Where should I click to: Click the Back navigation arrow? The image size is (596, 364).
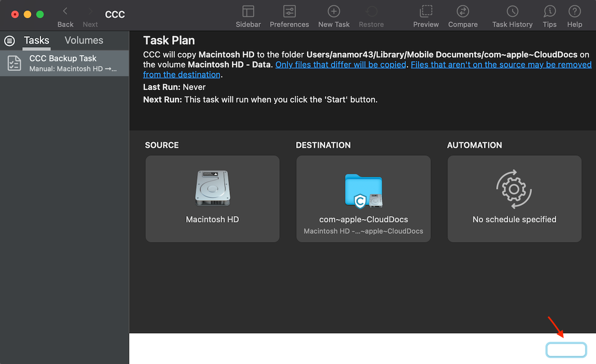[x=65, y=12]
